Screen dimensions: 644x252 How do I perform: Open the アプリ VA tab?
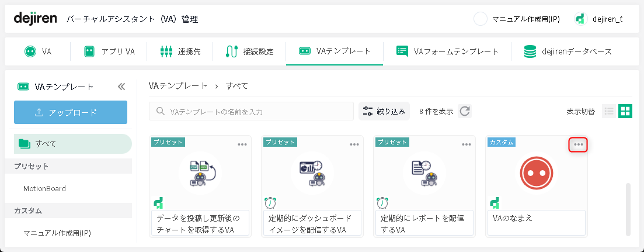[x=109, y=51]
